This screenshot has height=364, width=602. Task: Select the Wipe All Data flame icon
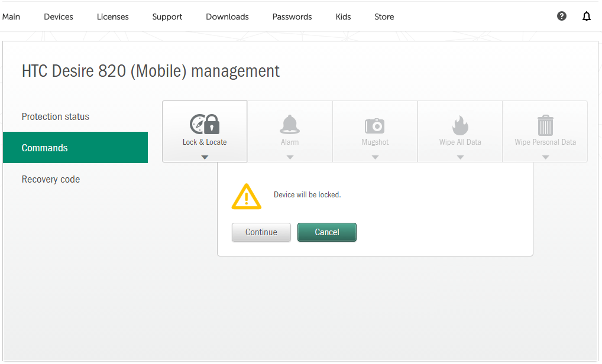pos(460,125)
